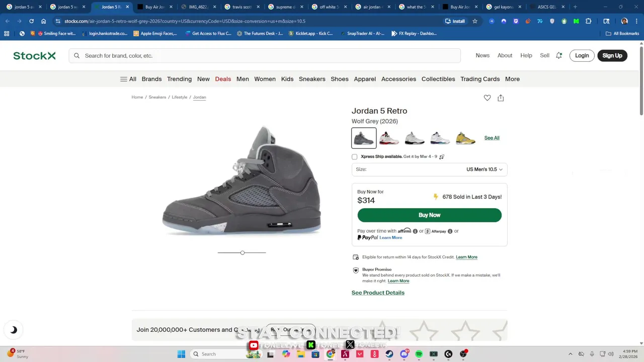Open the Windows Start button

pyautogui.click(x=181, y=354)
